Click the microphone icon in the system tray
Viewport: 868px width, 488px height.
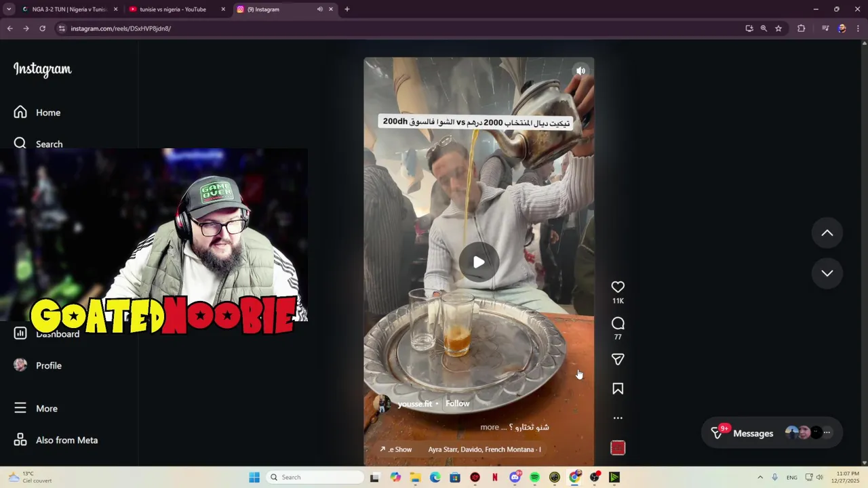tap(774, 477)
